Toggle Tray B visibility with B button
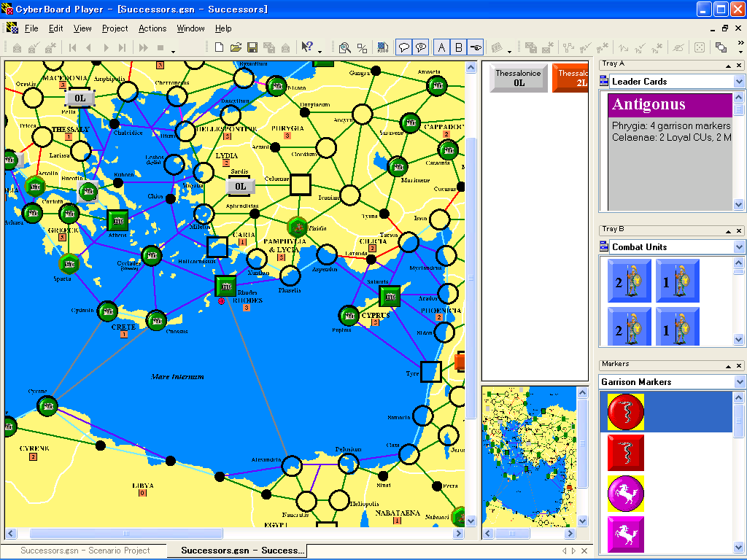Image resolution: width=747 pixels, height=560 pixels. pyautogui.click(x=458, y=47)
